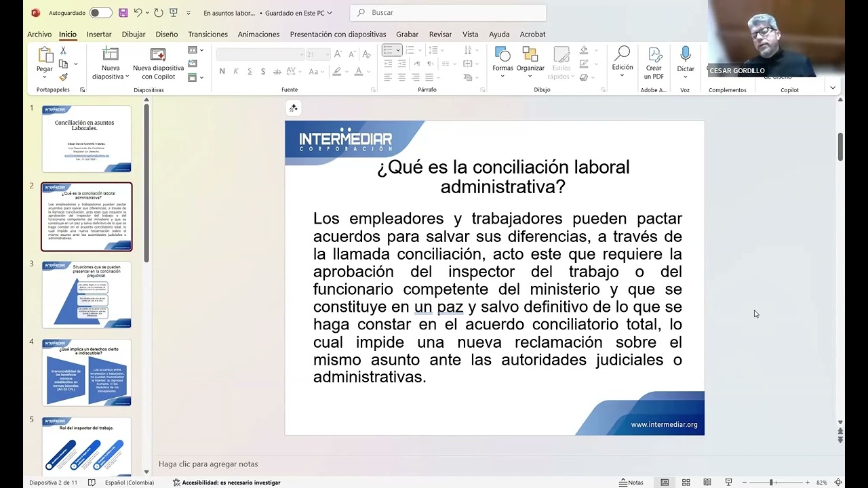
Task: Click the Clear all formatting icon
Action: [x=367, y=54]
